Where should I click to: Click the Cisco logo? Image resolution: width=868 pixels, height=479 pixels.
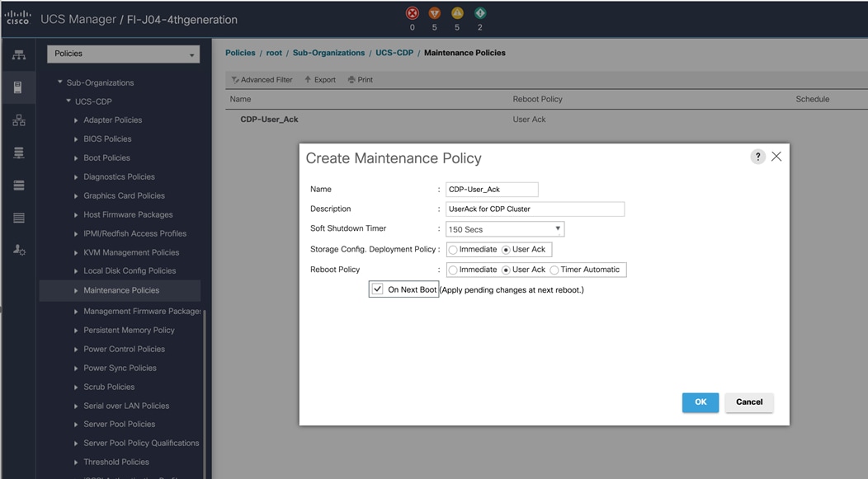17,17
